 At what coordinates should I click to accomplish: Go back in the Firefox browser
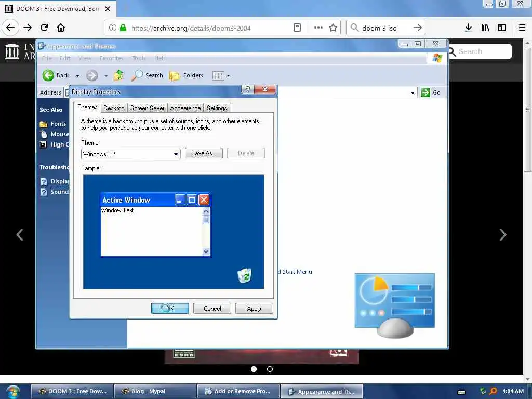[x=10, y=28]
